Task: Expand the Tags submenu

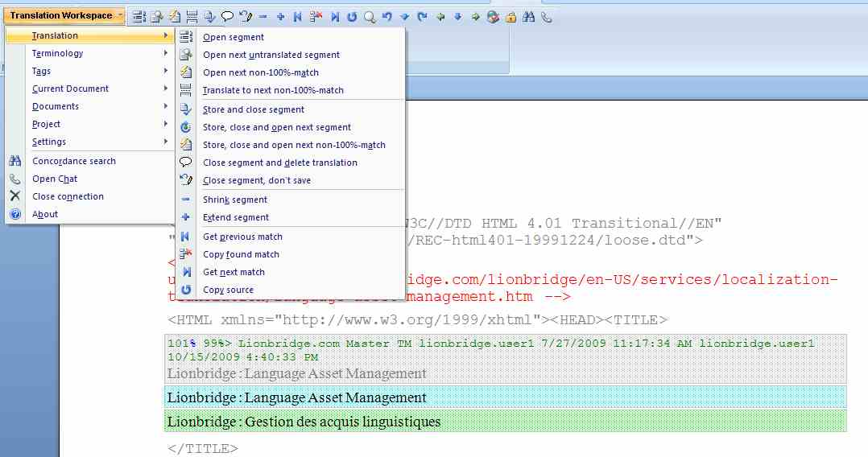Action: click(89, 71)
